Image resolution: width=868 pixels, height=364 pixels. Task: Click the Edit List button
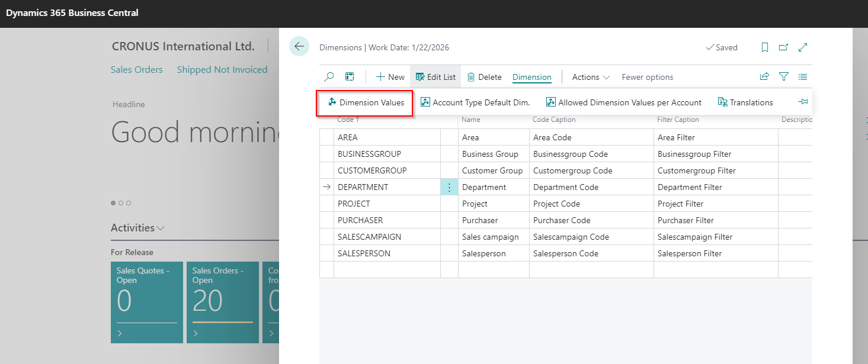point(435,77)
